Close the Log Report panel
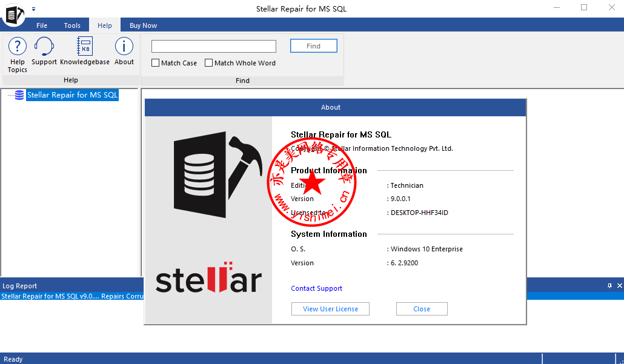624x364 pixels. pyautogui.click(x=619, y=286)
